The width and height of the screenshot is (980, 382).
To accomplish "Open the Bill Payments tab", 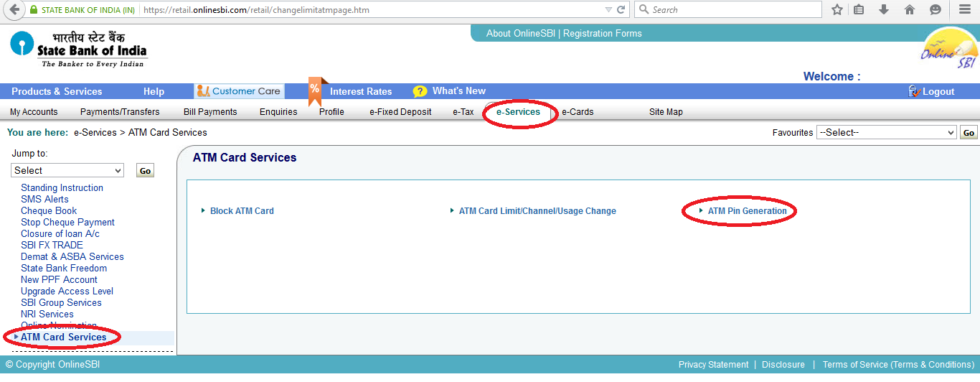I will click(x=210, y=112).
